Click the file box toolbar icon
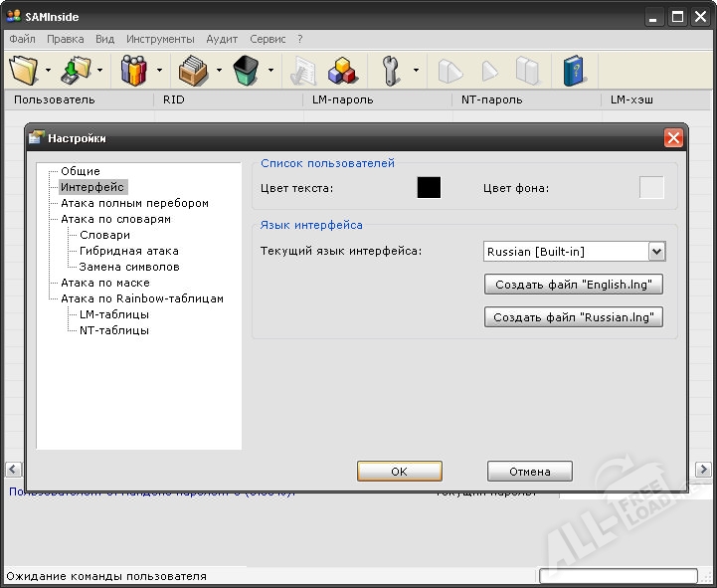The width and height of the screenshot is (717, 588). pyautogui.click(x=193, y=70)
